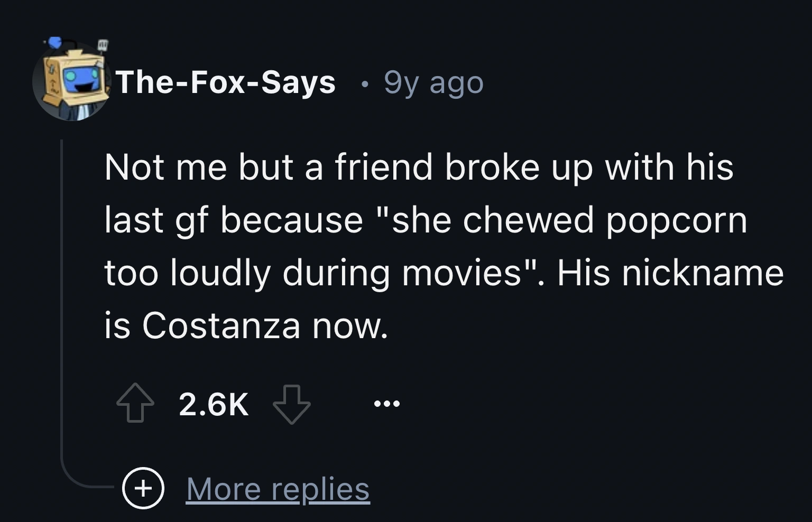View The-Fox-Says profile avatar

click(71, 81)
